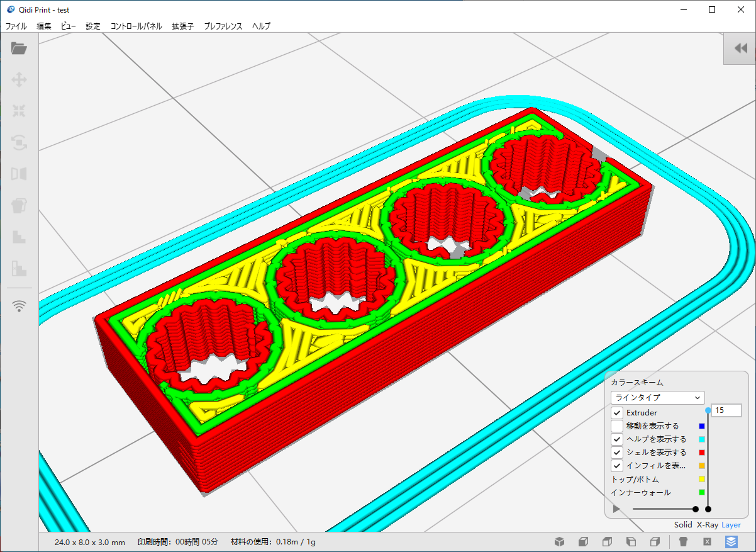Click the layer number input field

coord(726,410)
